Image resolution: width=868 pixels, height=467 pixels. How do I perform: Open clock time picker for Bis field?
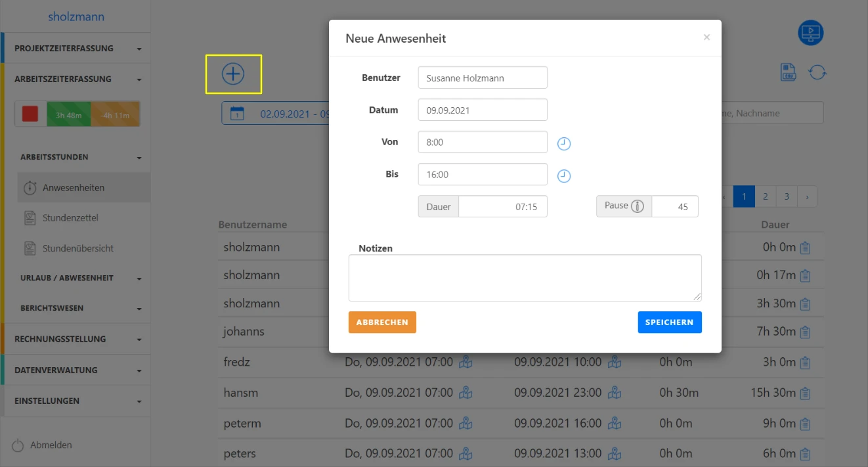564,176
